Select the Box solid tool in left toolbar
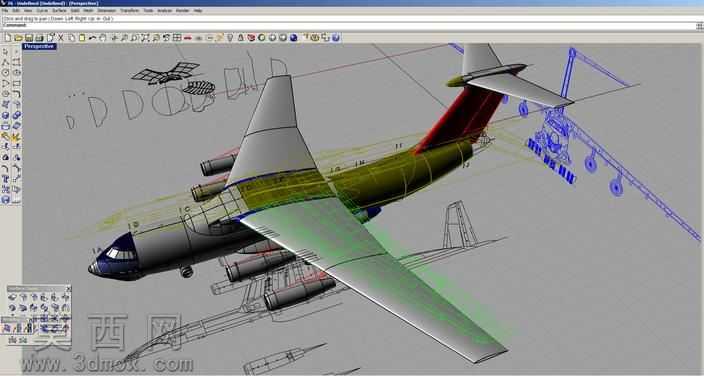 click(5, 115)
